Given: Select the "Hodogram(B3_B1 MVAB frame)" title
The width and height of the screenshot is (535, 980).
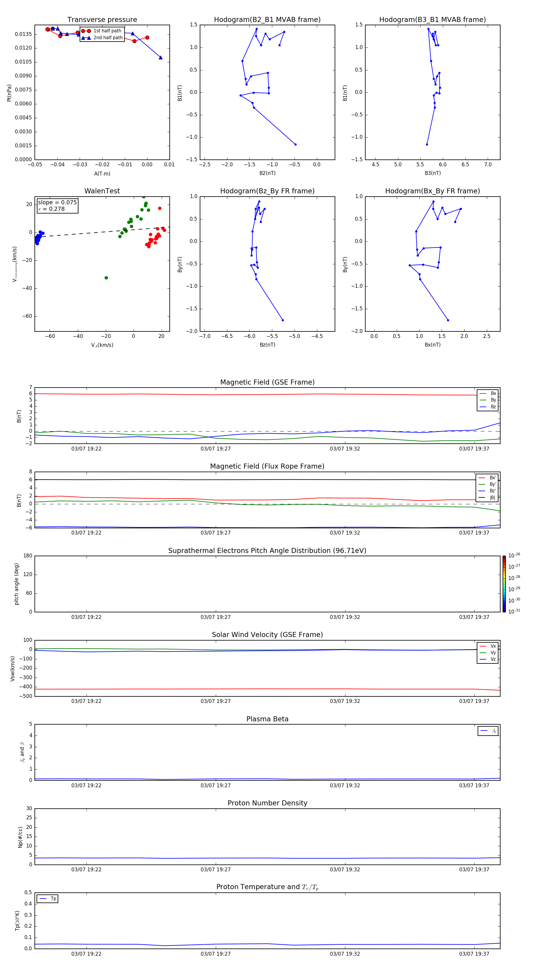Looking at the screenshot, I should point(432,20).
